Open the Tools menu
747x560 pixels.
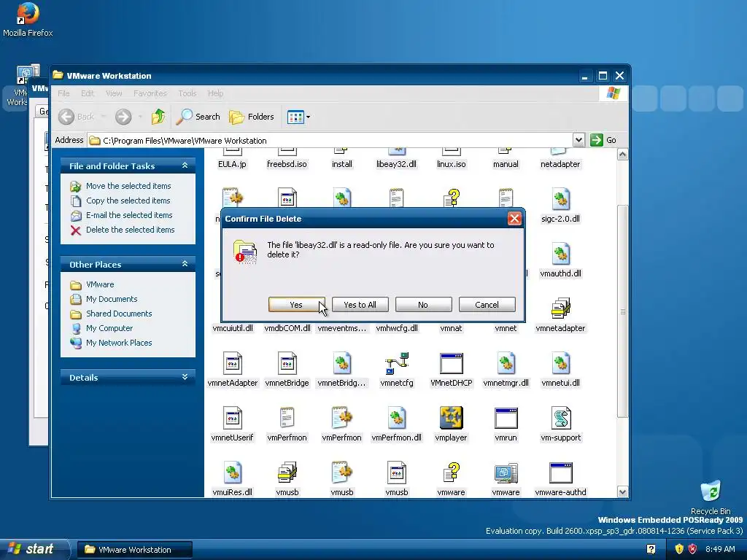[x=187, y=93]
